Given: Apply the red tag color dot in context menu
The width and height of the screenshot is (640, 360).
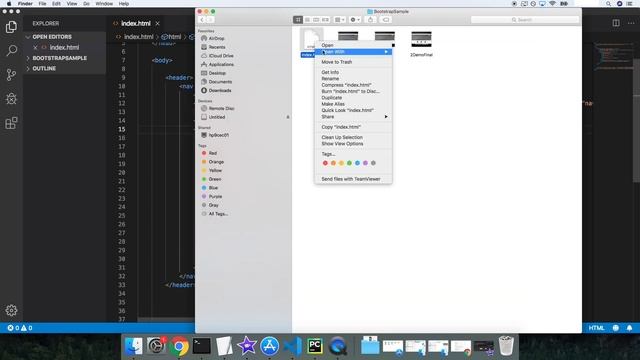Looking at the screenshot, I should pyautogui.click(x=325, y=163).
